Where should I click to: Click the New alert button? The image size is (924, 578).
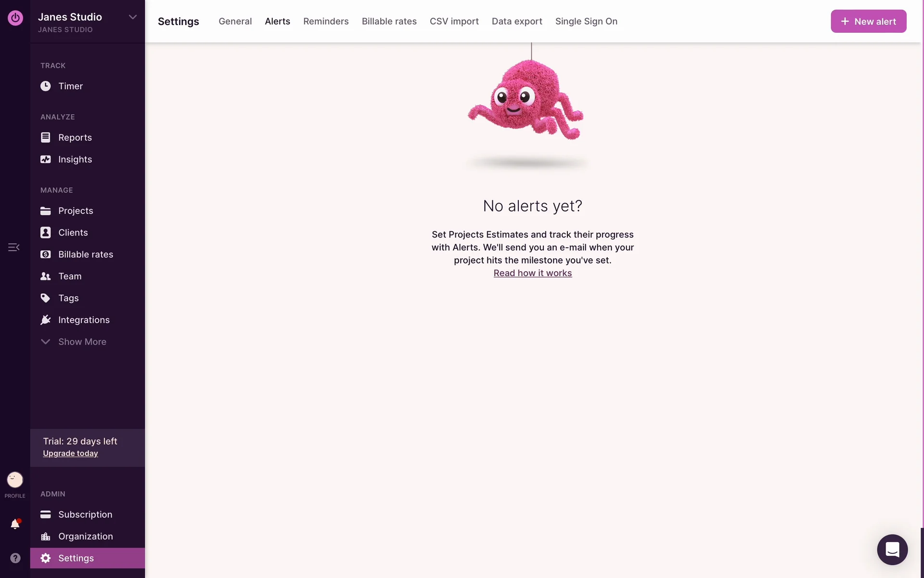[x=868, y=21]
